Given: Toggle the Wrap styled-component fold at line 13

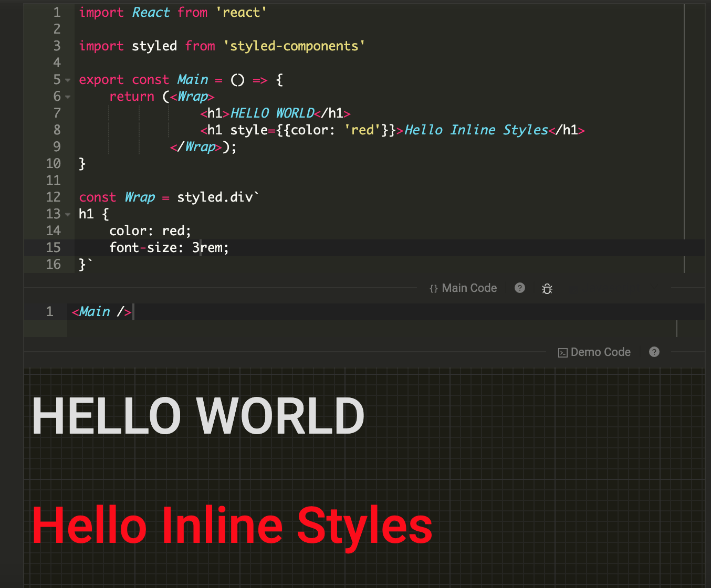Looking at the screenshot, I should pyautogui.click(x=68, y=214).
